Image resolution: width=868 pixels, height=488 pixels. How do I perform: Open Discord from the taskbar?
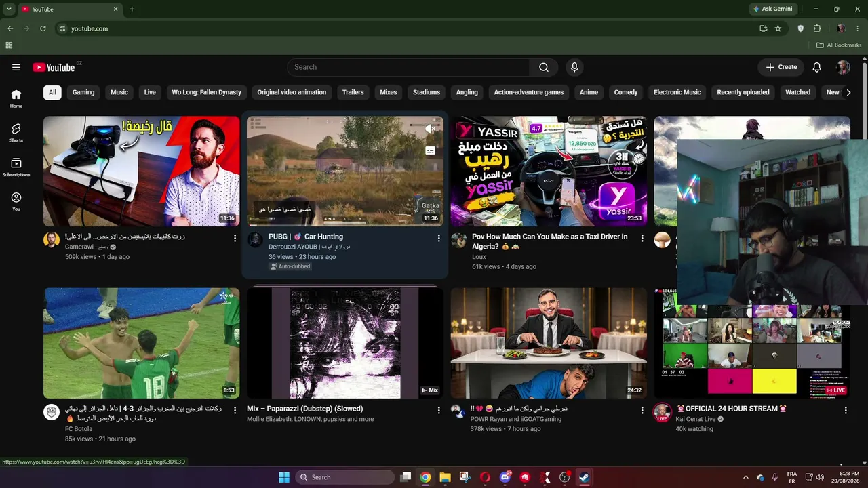click(505, 477)
